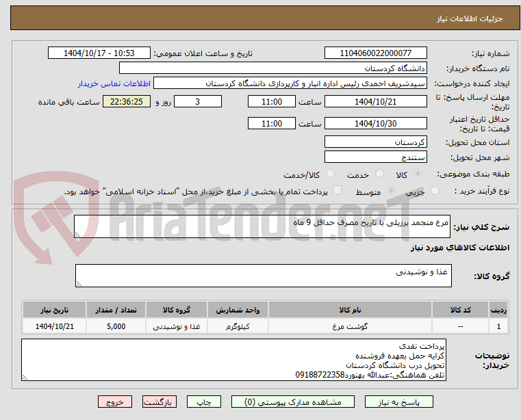Image resolution: width=521 pixels, height=420 pixels.
Task: Select the کالا/خدمت radio button
Action: click(x=330, y=174)
